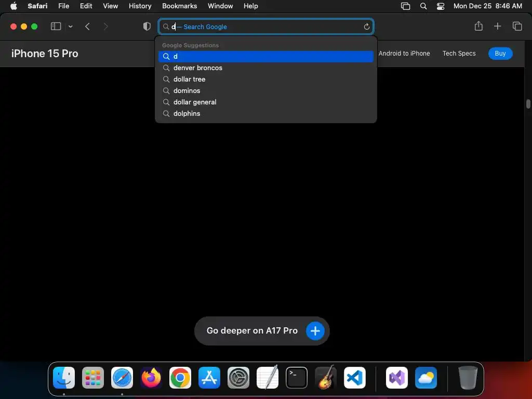Open the History menu
The image size is (532, 399).
tap(140, 6)
